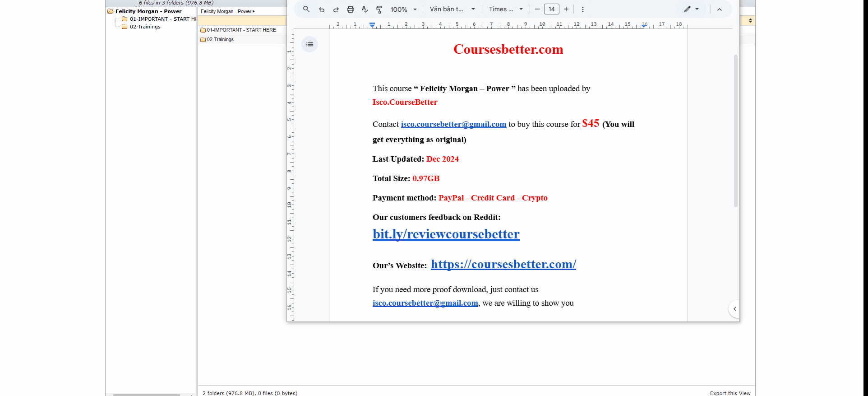Print the document
This screenshot has height=396, width=868.
tap(351, 9)
